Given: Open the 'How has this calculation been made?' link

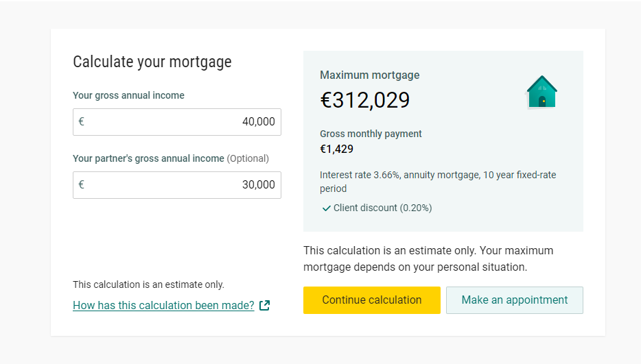Looking at the screenshot, I should [163, 306].
